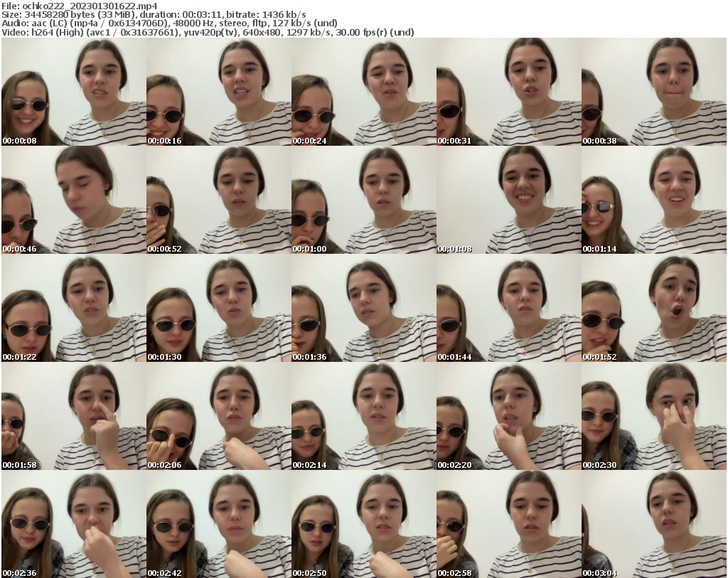Click the 00:02:20 thumbnail
This screenshot has width=728, height=578.
click(x=508, y=417)
